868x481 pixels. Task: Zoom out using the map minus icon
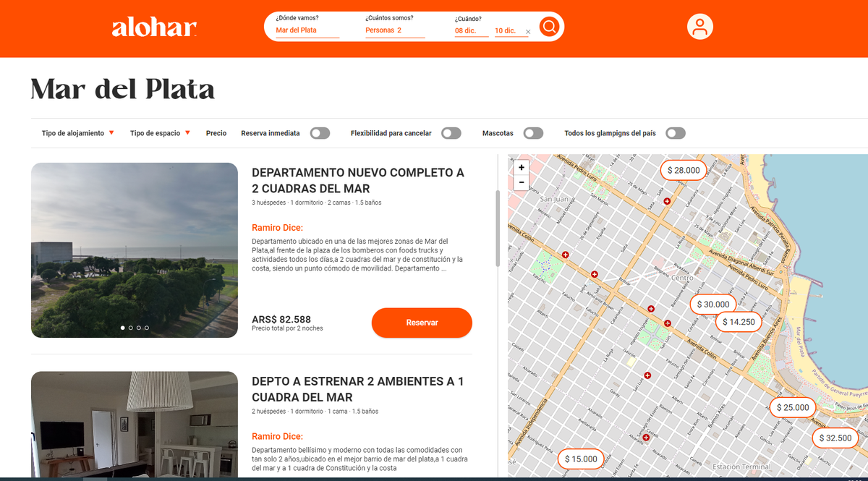click(521, 182)
